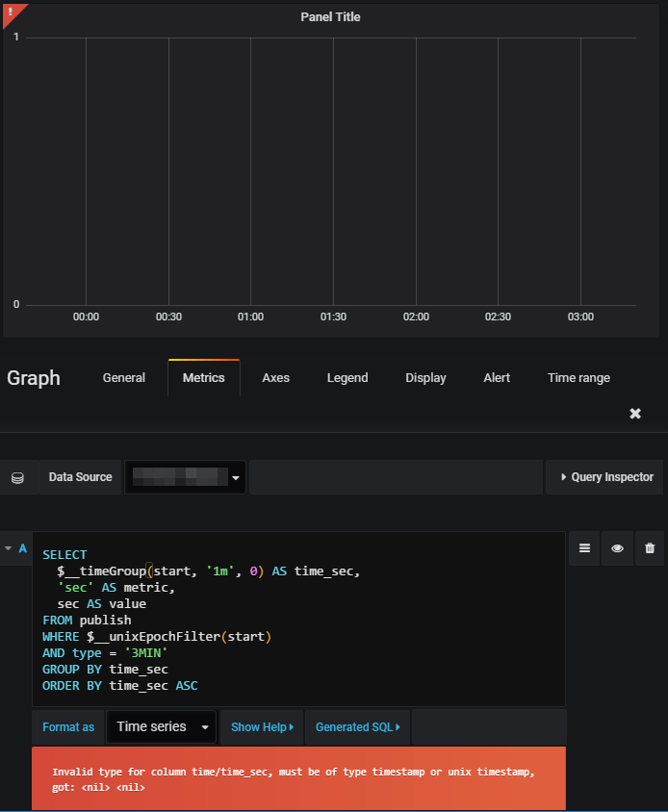Open the Time range tab
Screen dimensions: 668x812
click(x=578, y=377)
